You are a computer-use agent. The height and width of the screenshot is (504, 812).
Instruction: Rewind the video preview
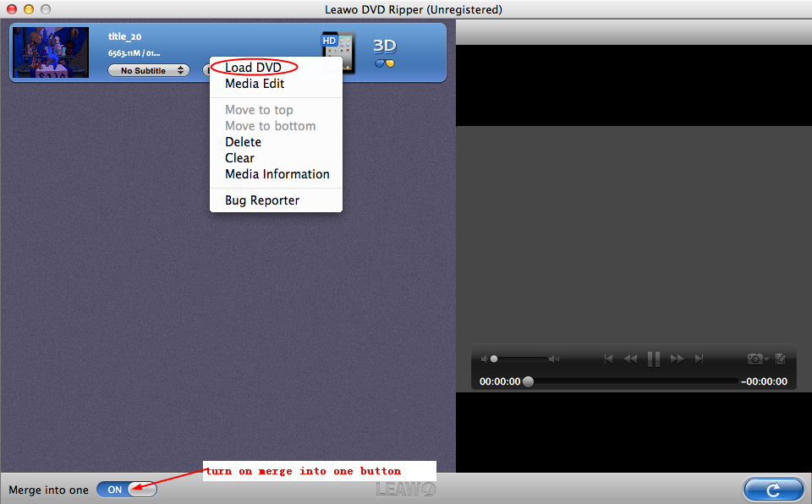click(630, 359)
